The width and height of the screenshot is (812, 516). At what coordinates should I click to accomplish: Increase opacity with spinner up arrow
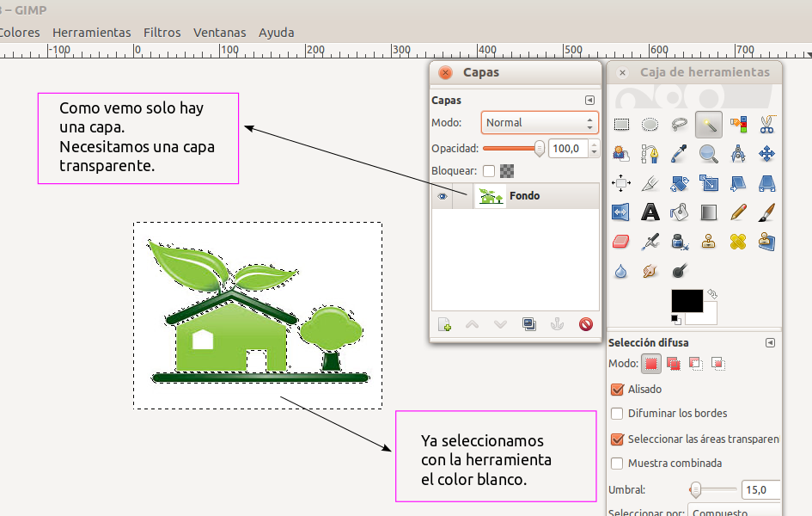594,144
